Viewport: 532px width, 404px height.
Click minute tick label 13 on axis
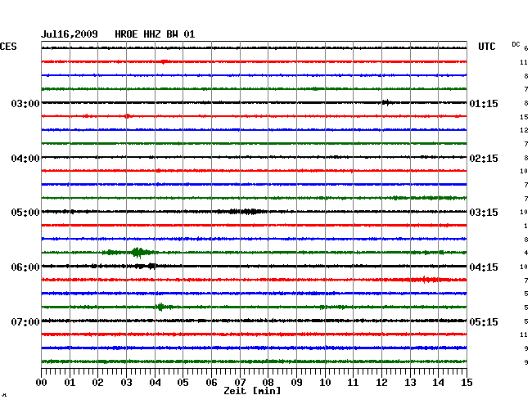pyautogui.click(x=410, y=383)
